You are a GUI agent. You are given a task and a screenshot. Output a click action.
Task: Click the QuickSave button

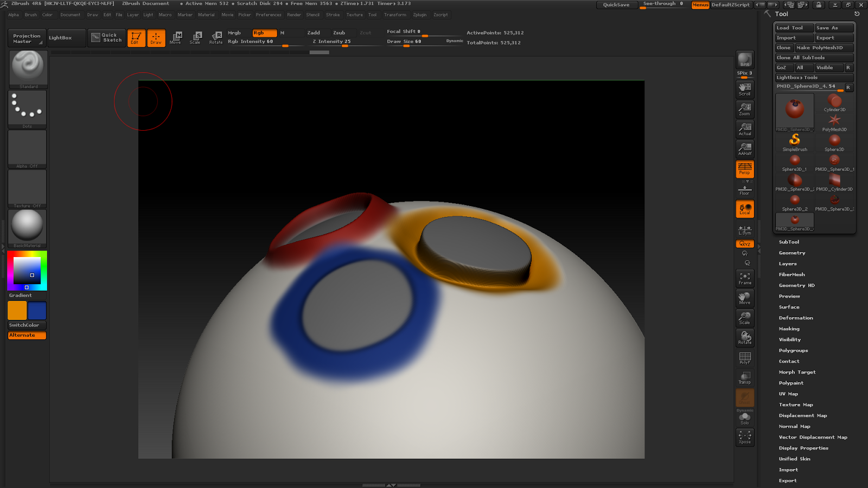coord(617,4)
